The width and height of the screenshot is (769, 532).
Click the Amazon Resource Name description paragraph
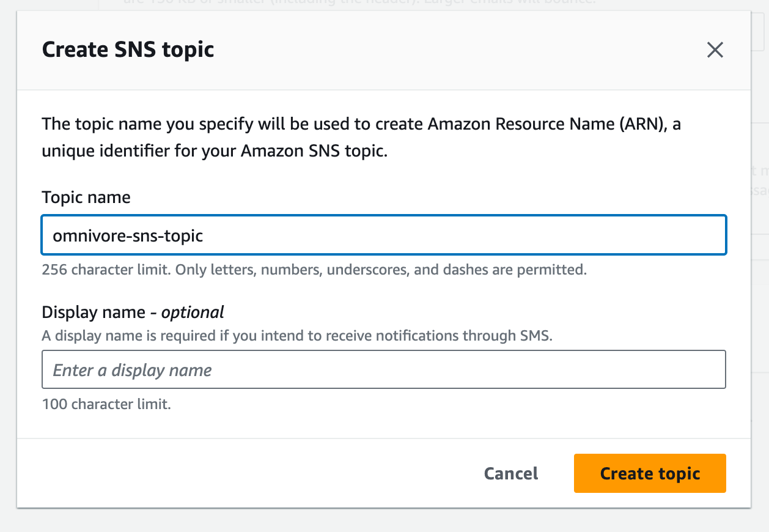(361, 138)
